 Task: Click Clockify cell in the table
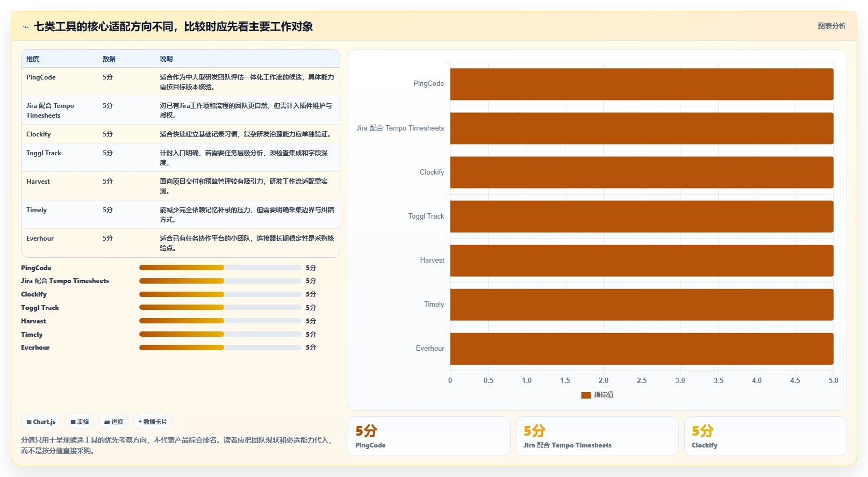39,134
